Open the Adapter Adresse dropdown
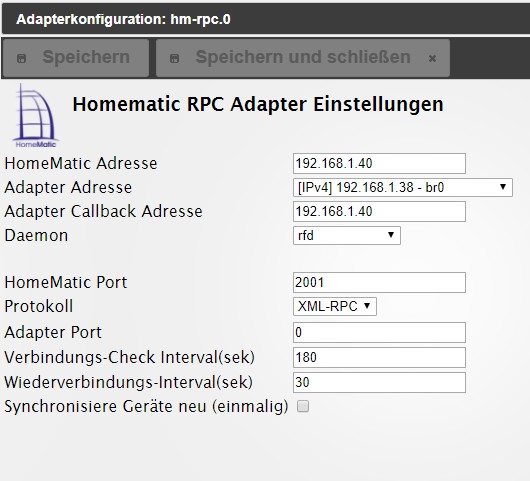The image size is (530, 481). pyautogui.click(x=403, y=187)
